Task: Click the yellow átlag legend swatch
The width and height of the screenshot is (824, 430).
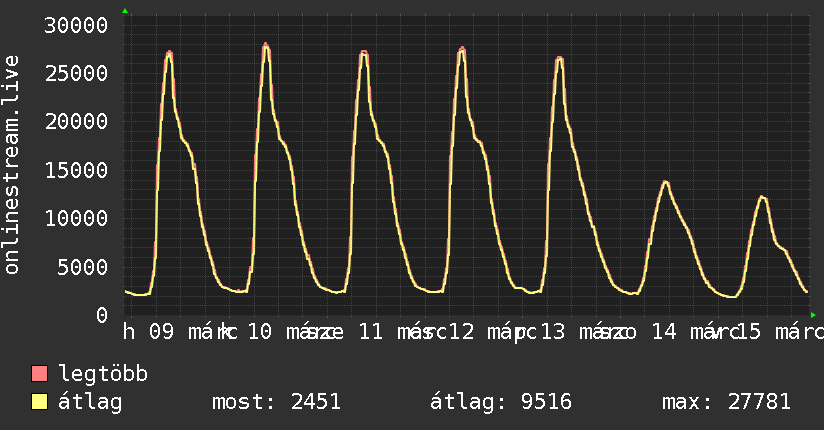Action: pyautogui.click(x=39, y=402)
